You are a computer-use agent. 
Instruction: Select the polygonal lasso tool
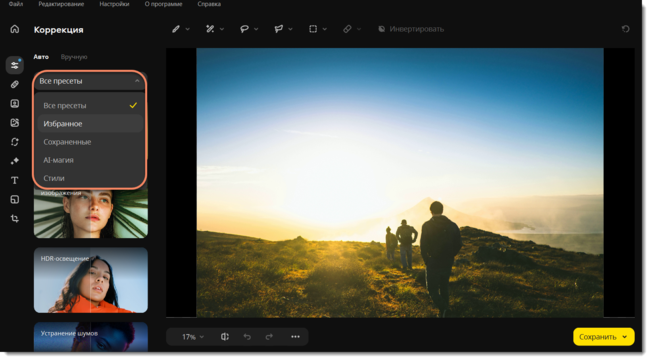[279, 29]
